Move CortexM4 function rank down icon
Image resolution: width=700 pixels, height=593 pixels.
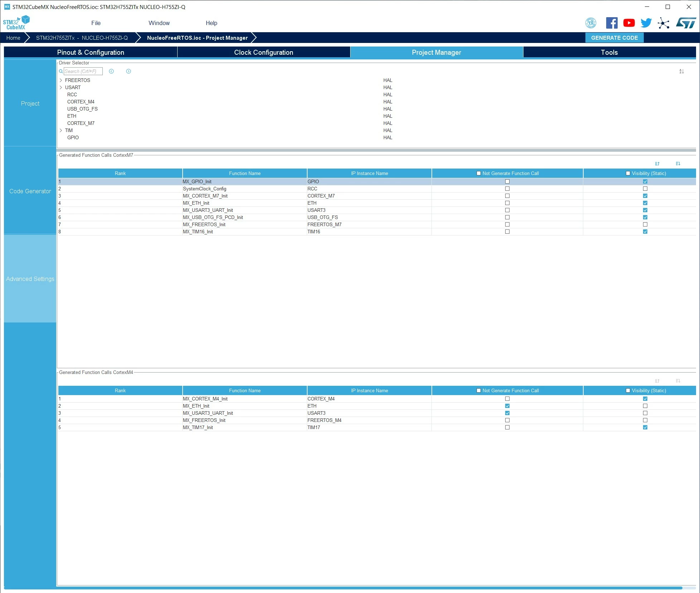pyautogui.click(x=678, y=381)
